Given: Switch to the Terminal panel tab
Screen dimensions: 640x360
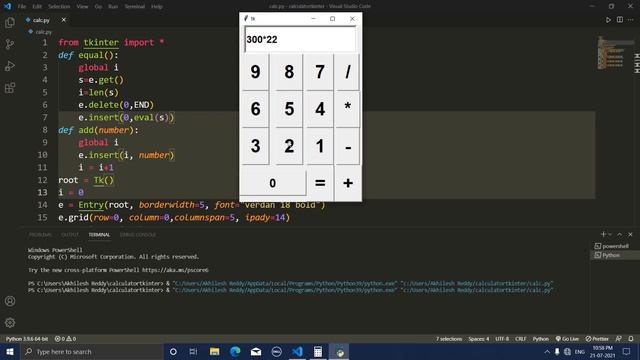Looking at the screenshot, I should pyautogui.click(x=99, y=235).
